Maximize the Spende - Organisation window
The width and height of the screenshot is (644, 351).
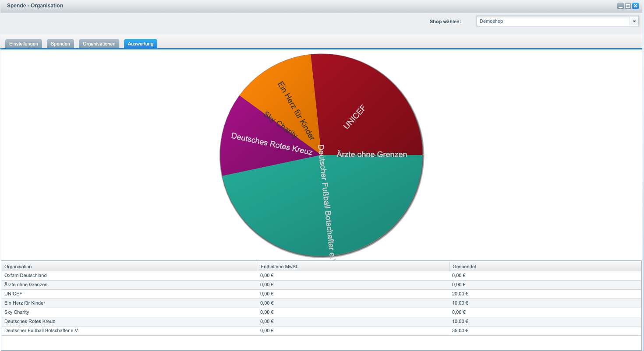[628, 6]
